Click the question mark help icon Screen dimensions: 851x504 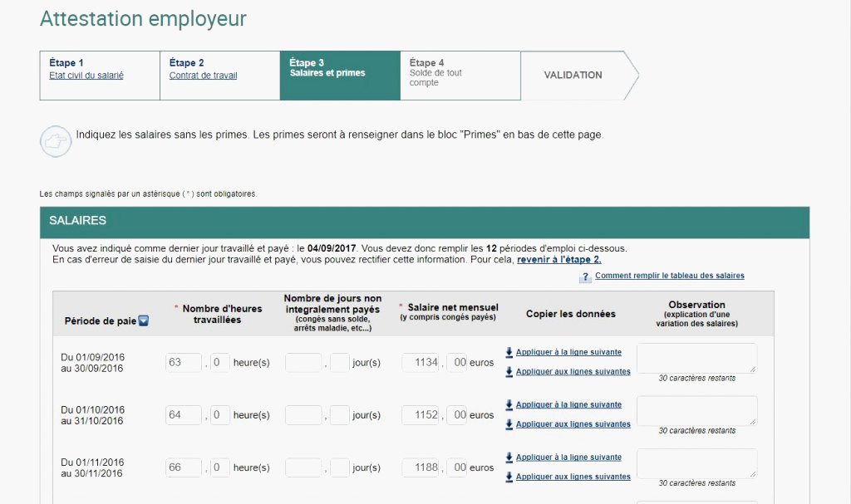point(585,276)
